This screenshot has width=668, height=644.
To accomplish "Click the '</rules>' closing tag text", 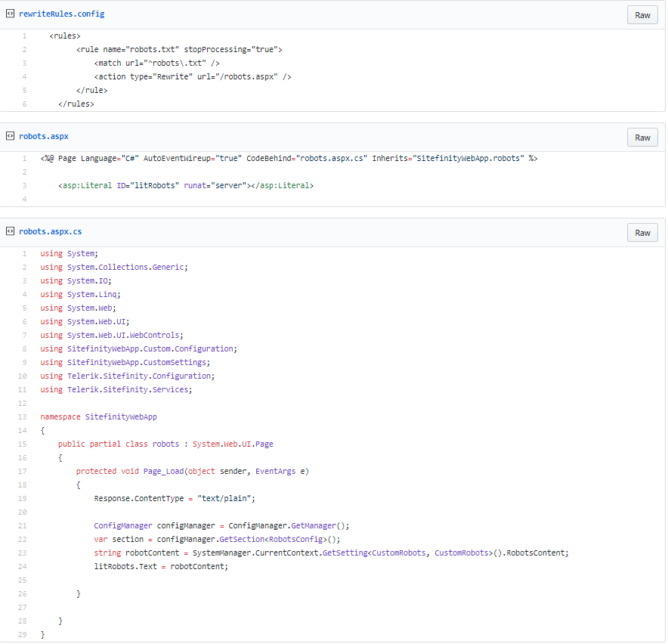I will click(x=76, y=104).
